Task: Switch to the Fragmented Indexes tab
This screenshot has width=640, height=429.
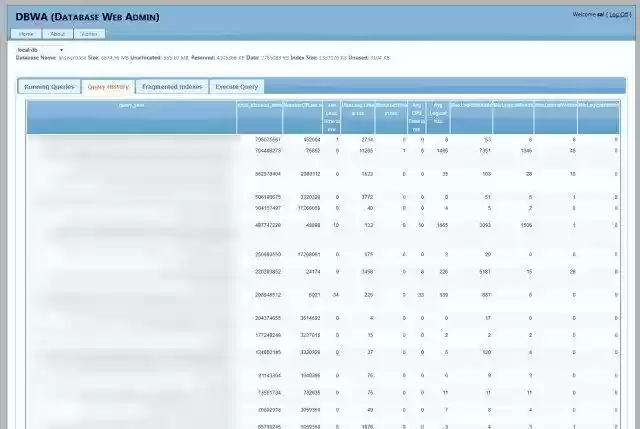Action: click(172, 87)
